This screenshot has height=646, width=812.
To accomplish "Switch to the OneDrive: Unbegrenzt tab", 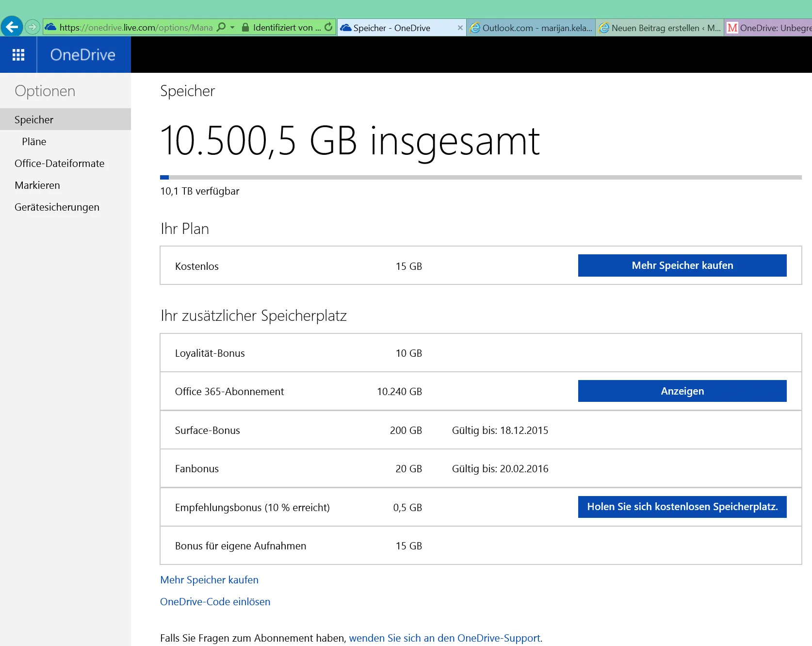I will pos(769,28).
